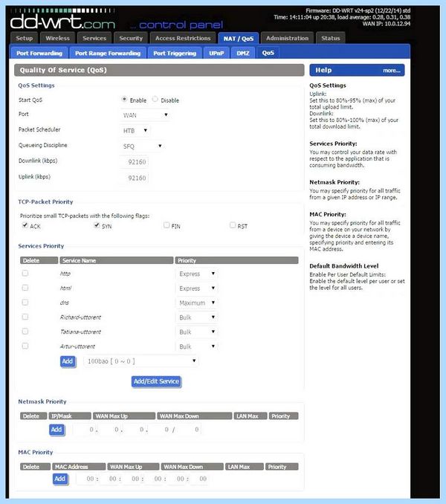This screenshot has width=446, height=504.
Task: Switch to Port Forwarding sub-tab
Action: [39, 53]
